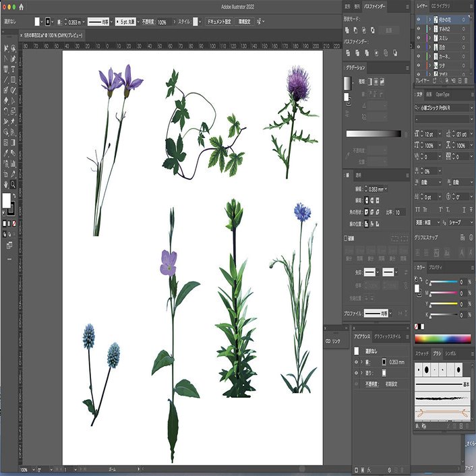
Task: Open the font family dropdown 小塚ゴシック Pr6N R
Action: coord(471,108)
